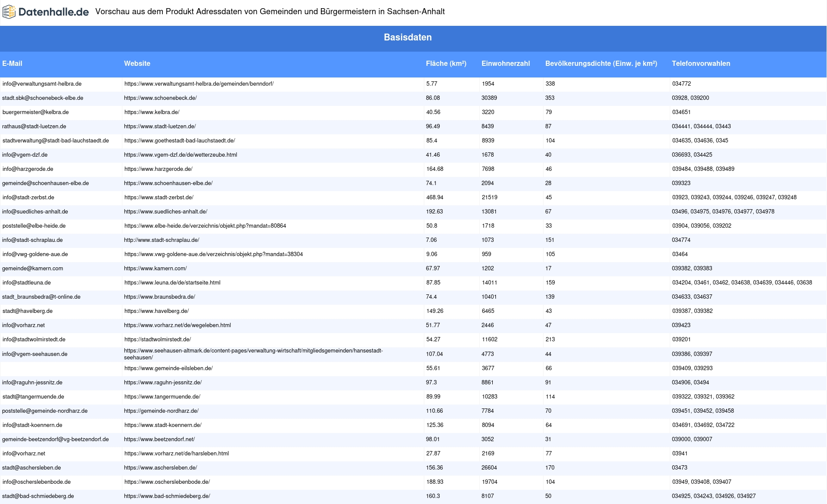Click email info@vgem-seehausen.de
The height and width of the screenshot is (504, 827).
pyautogui.click(x=34, y=354)
